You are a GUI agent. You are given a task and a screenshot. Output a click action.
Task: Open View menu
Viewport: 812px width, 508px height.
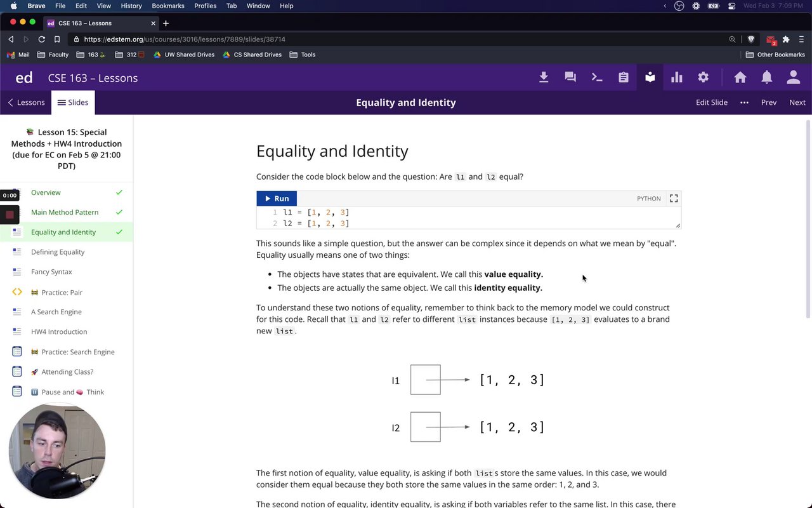[x=103, y=6]
